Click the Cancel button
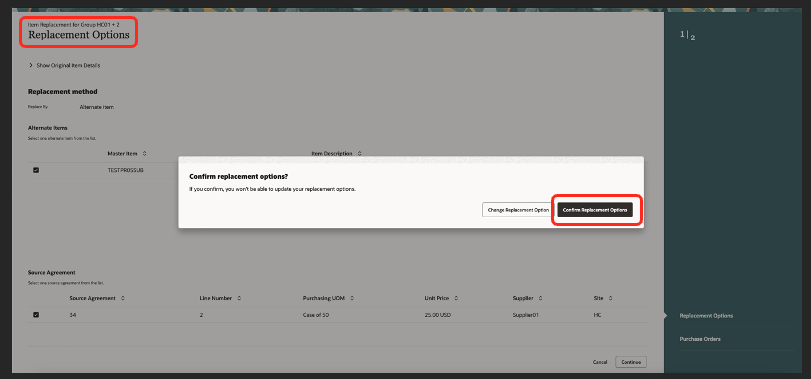811x379 pixels. click(600, 362)
